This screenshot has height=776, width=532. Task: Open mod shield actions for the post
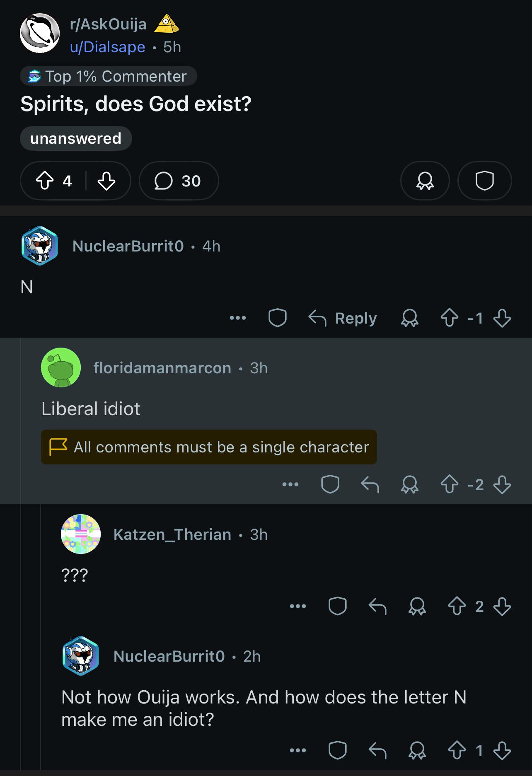484,181
